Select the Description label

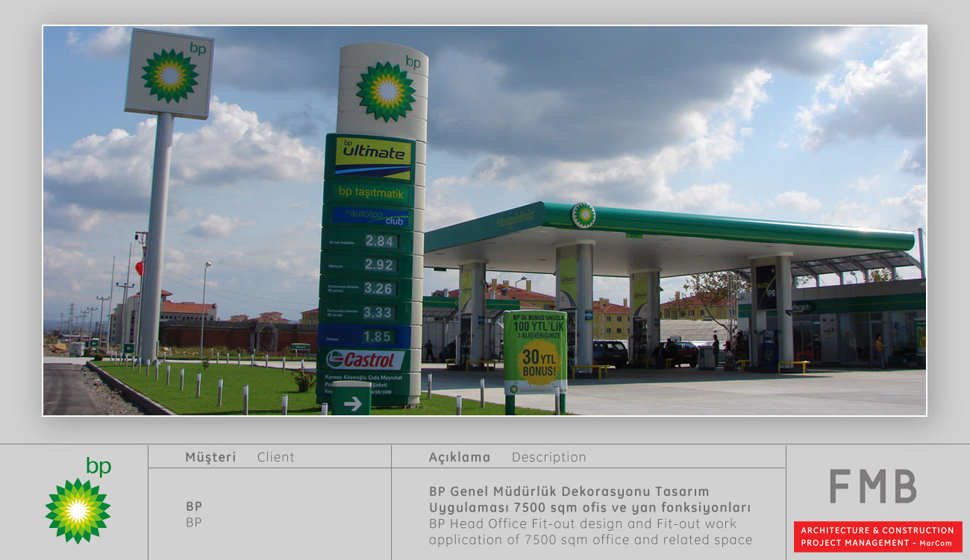(x=549, y=457)
